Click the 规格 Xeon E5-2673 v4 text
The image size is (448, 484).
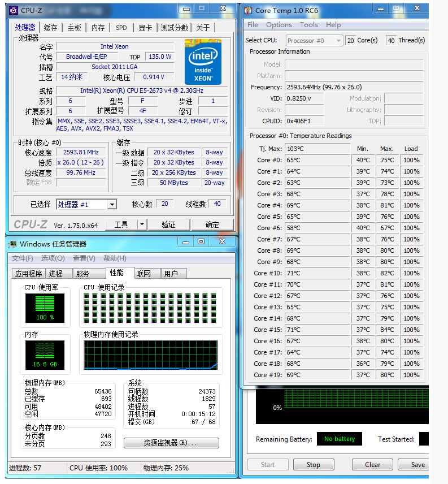142,90
